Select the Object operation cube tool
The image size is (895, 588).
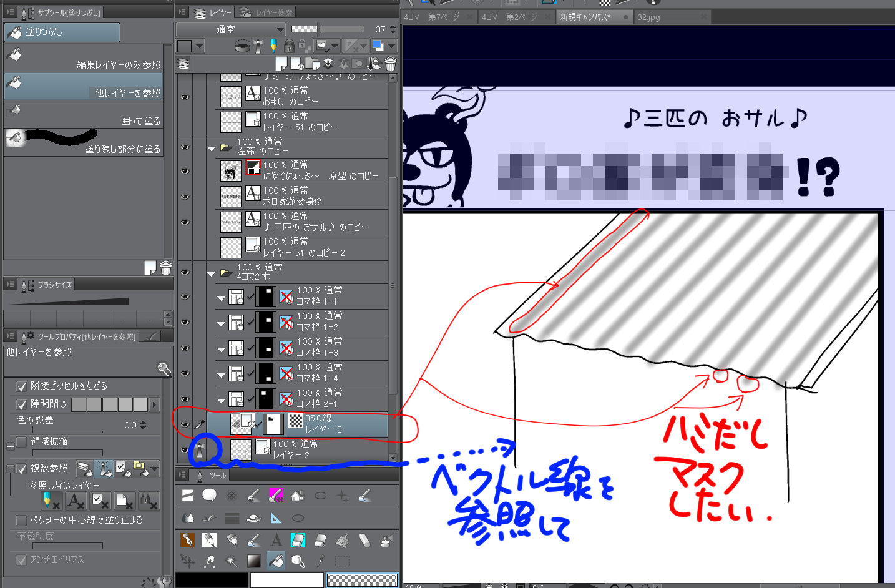point(298,561)
